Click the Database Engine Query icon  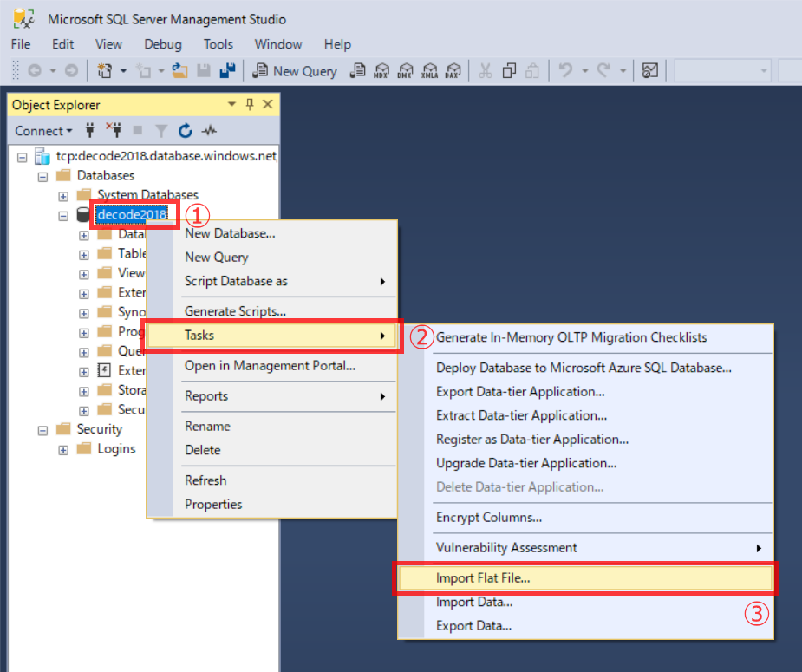coord(357,70)
